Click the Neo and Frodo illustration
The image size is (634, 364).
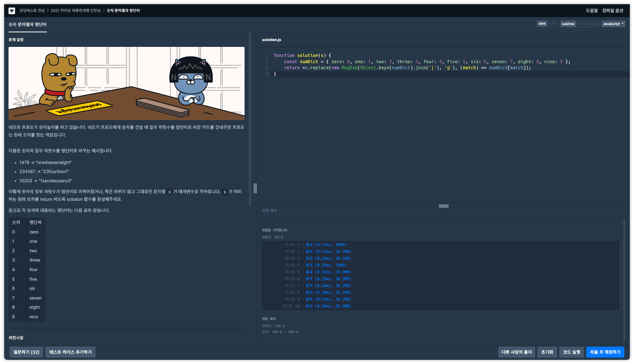coord(126,83)
